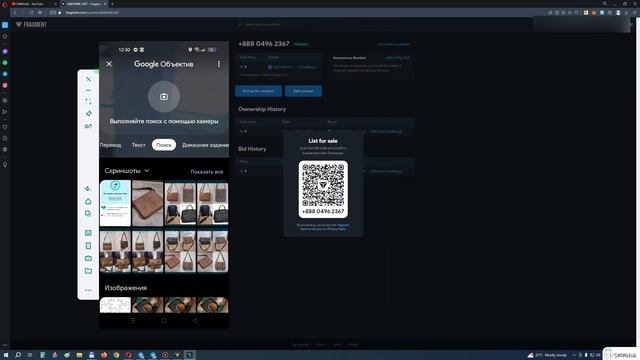Open the single brown bag thumbnail
The height and width of the screenshot is (360, 640).
147,203
